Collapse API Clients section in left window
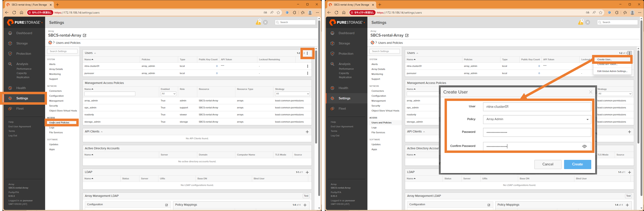This screenshot has height=211, width=644. coord(102,132)
